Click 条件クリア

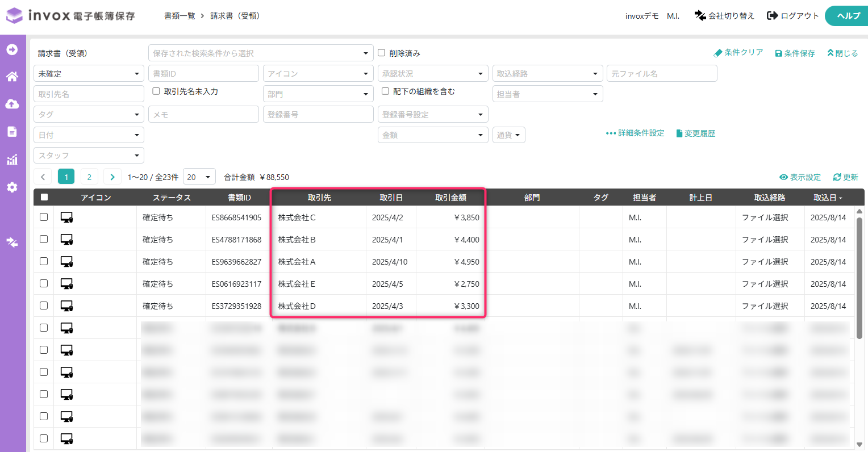(x=738, y=52)
